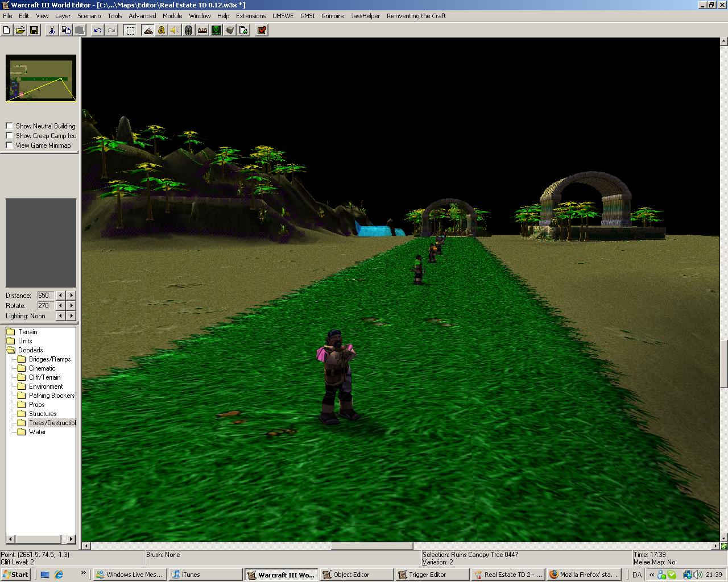Click the Test Map checkmark icon
The width and height of the screenshot is (728, 582).
click(x=262, y=30)
